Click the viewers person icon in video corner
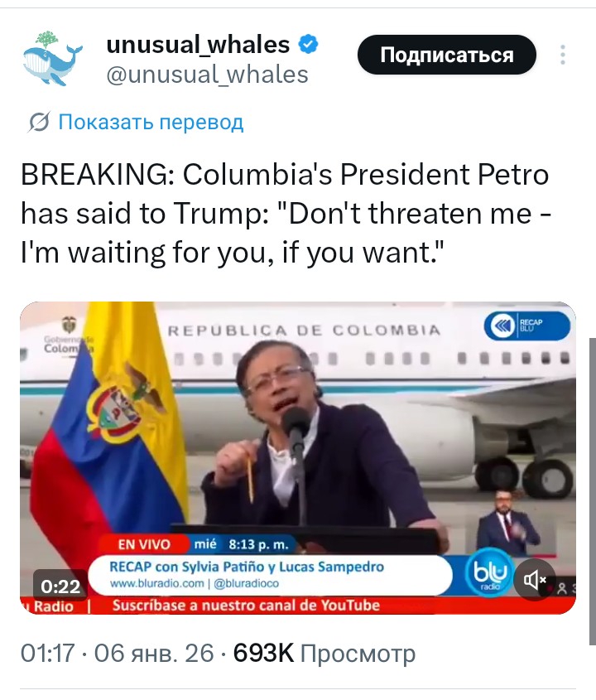The width and height of the screenshot is (596, 700). [x=562, y=589]
